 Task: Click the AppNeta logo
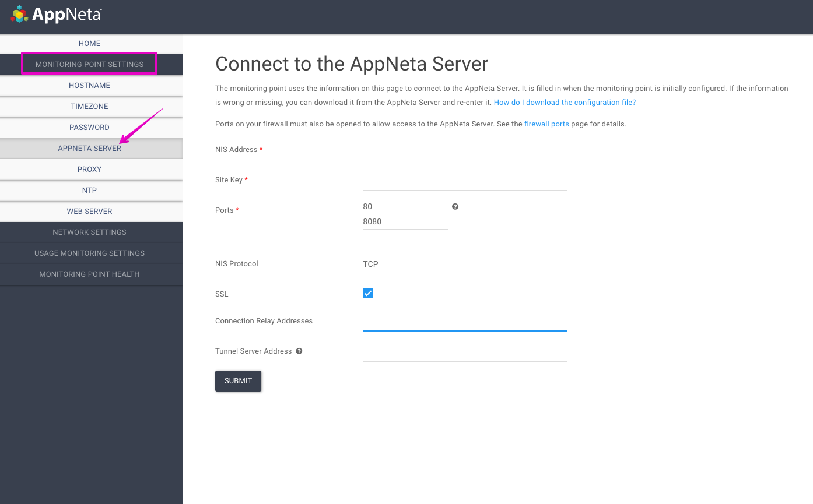(56, 15)
